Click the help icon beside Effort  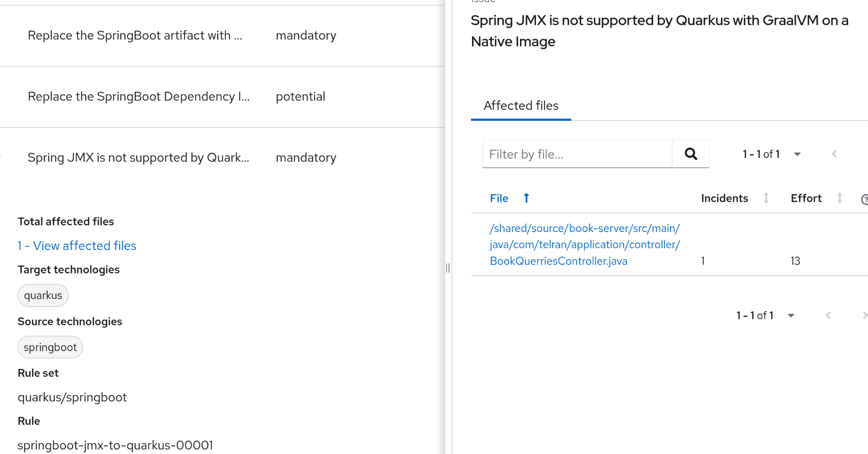[864, 199]
